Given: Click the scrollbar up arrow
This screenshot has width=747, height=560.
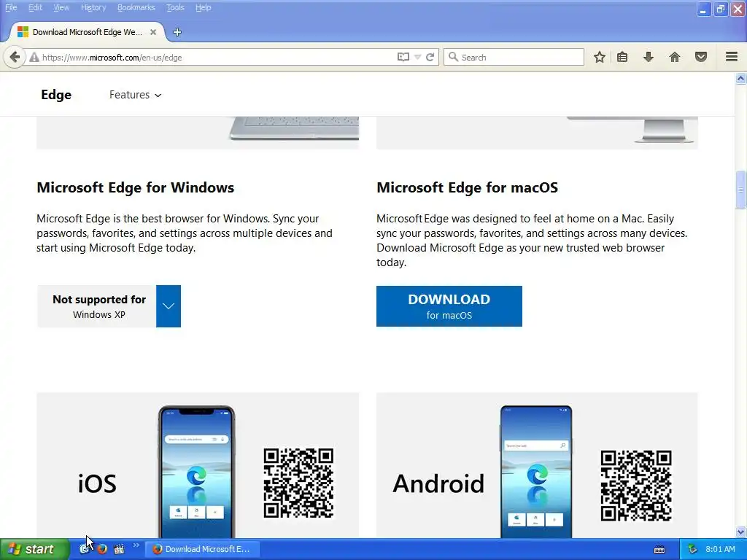Looking at the screenshot, I should click(x=741, y=79).
